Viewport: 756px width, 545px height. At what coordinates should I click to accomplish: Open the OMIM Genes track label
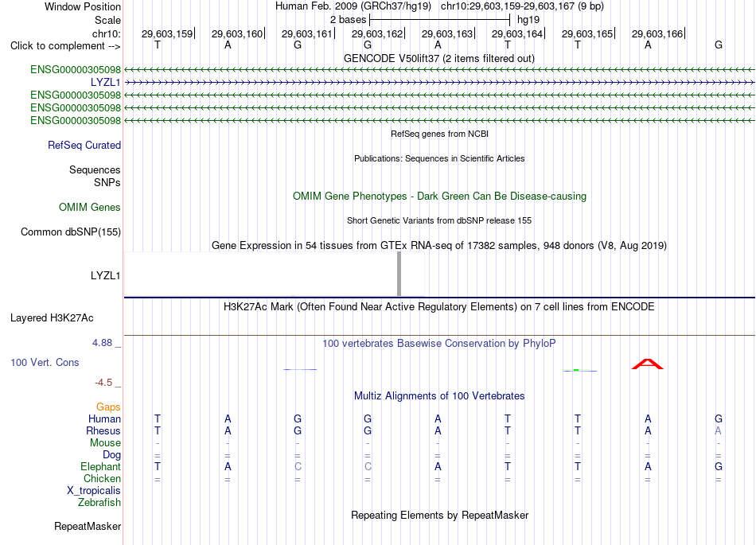(x=89, y=207)
